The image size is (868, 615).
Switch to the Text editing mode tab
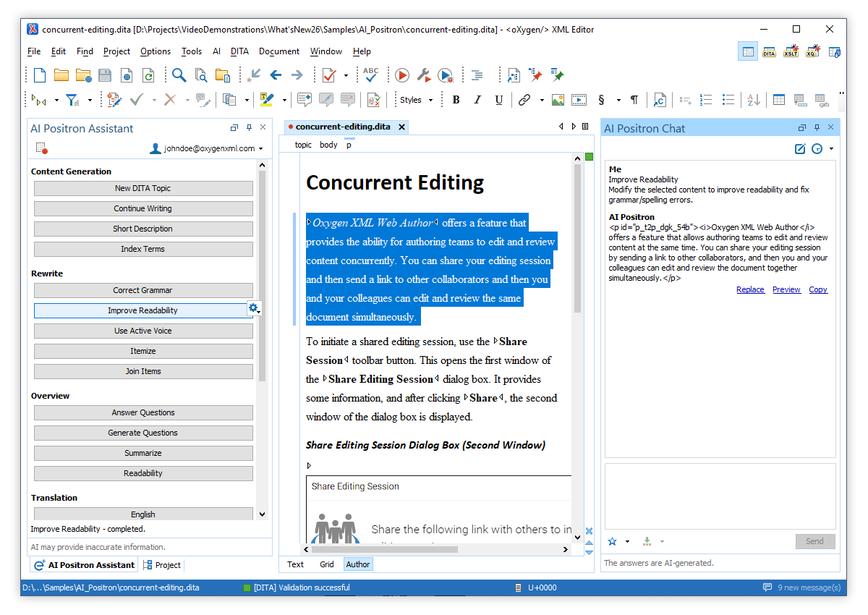click(x=295, y=564)
